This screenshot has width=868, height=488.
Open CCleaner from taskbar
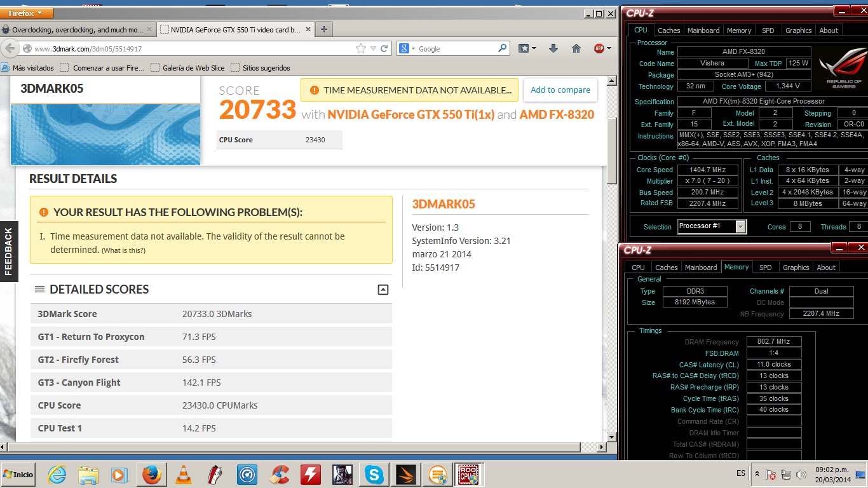point(279,475)
